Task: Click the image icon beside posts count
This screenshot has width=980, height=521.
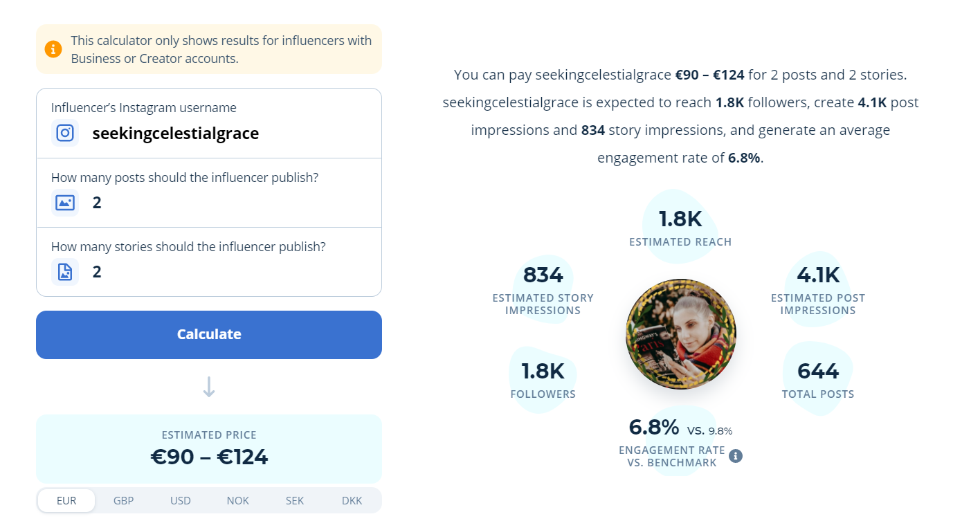Action: pos(65,203)
